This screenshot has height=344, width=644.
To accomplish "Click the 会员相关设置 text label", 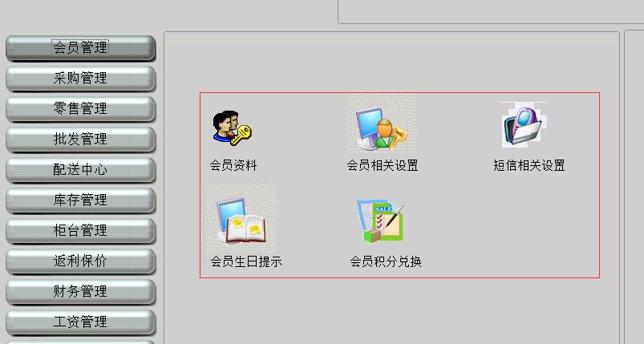I will pos(383,165).
